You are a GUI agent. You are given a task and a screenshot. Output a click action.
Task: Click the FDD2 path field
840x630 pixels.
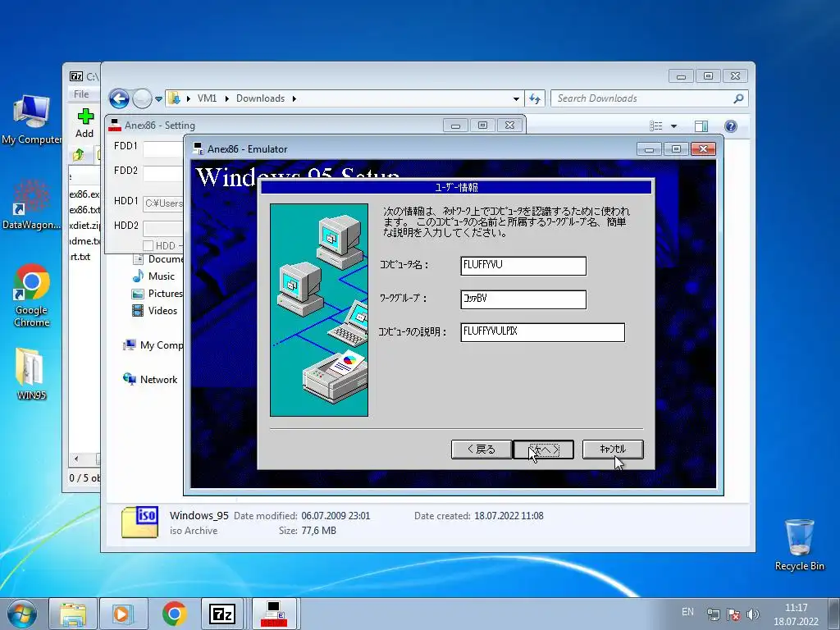click(163, 174)
